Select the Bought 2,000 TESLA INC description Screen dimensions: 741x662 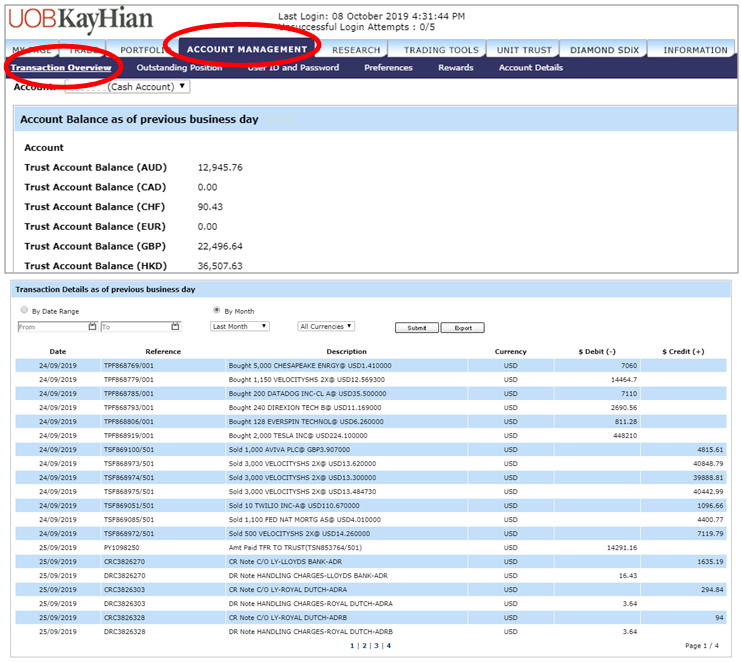coord(298,436)
